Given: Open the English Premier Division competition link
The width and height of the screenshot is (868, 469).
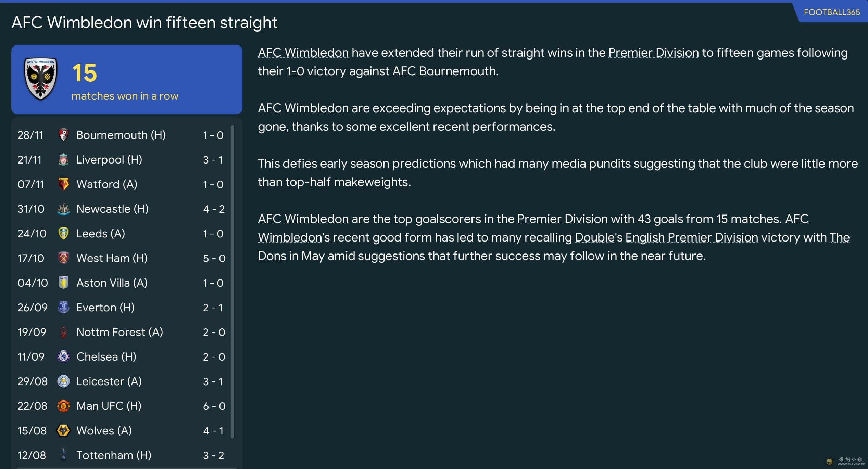Looking at the screenshot, I should point(691,237).
